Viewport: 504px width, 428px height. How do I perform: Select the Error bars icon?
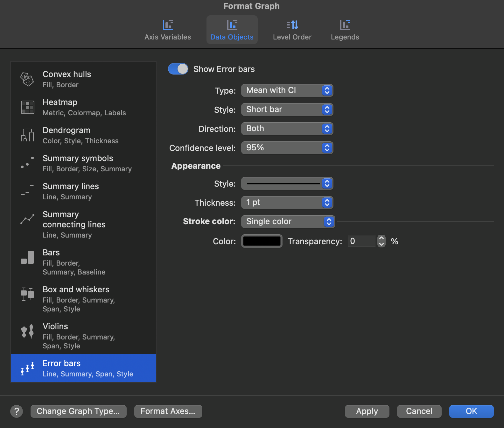[x=27, y=368]
